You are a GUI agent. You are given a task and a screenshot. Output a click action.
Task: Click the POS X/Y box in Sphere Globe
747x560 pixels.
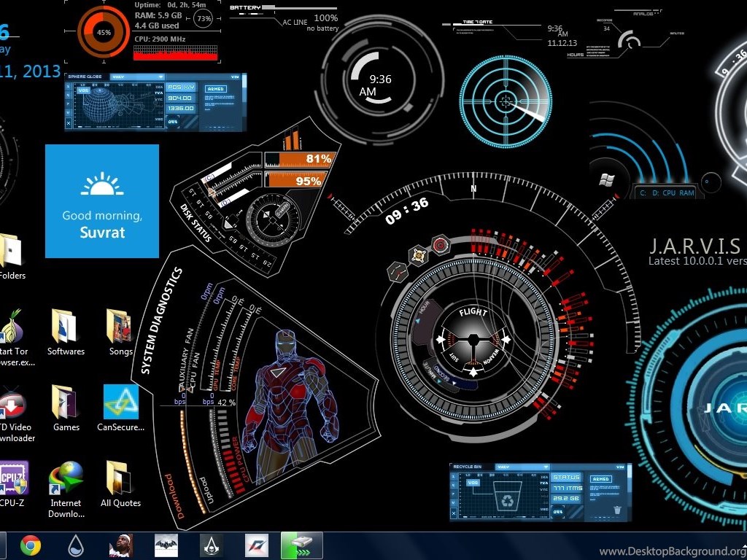click(181, 87)
